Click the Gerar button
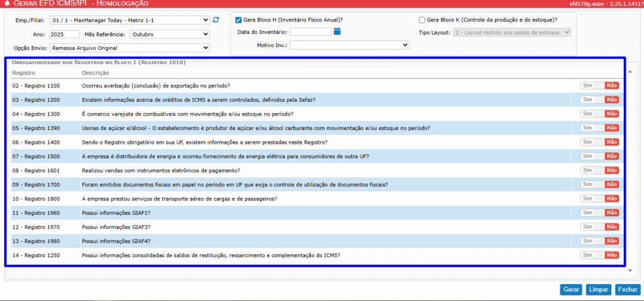644x301 pixels. coord(571,290)
